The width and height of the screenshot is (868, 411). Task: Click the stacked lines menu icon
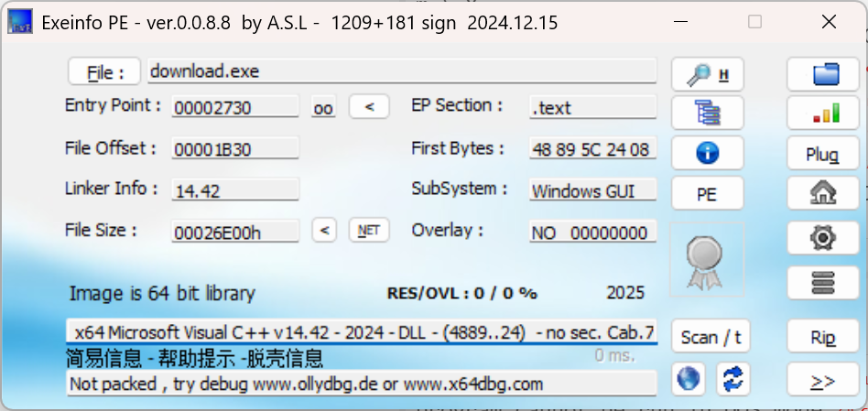[822, 283]
